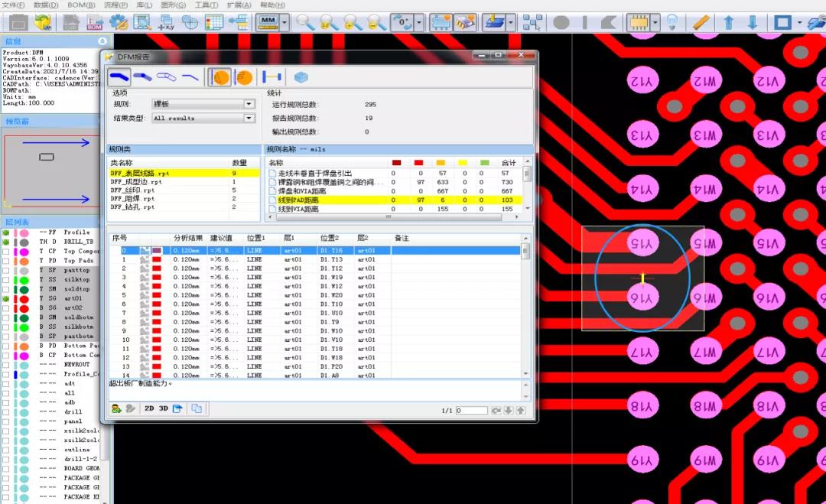The height and width of the screenshot is (504, 826).
Task: Click the blue spacing measurement icon in DFM report
Action: click(x=272, y=76)
